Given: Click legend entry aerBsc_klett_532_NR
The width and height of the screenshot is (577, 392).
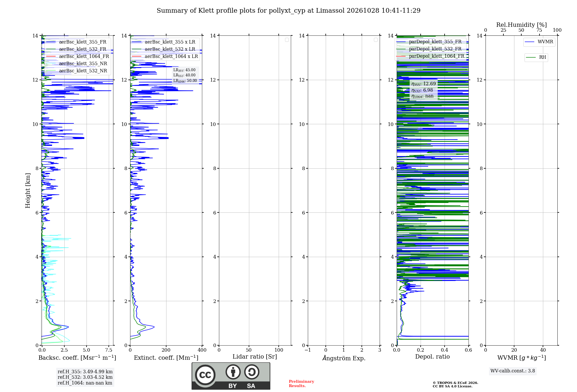Looking at the screenshot, I should (x=76, y=71).
